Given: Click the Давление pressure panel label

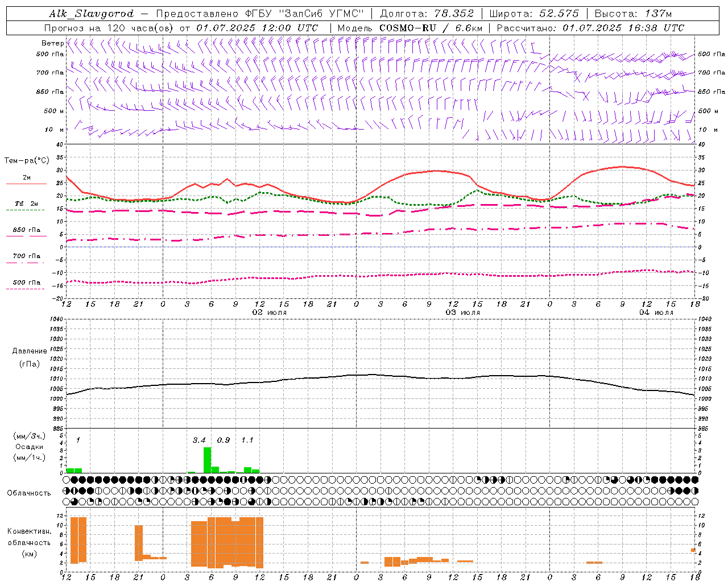Looking at the screenshot, I should pos(30,351).
